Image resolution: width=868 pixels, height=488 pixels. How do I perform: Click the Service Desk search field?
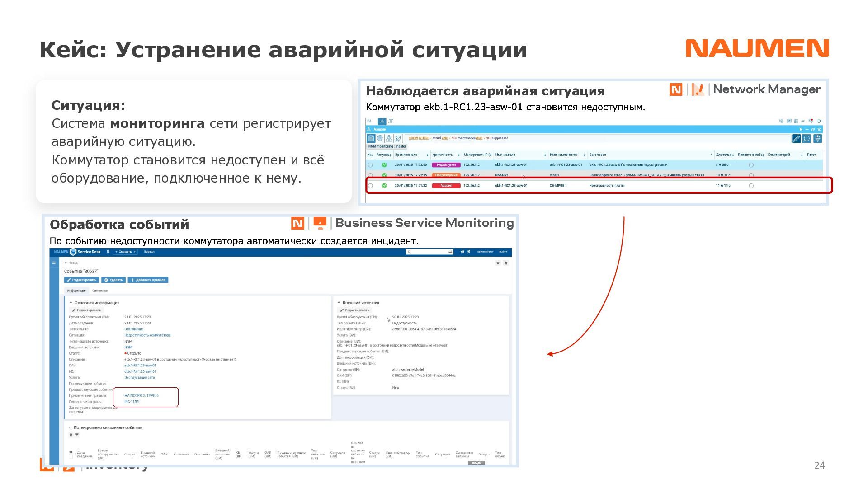[428, 252]
